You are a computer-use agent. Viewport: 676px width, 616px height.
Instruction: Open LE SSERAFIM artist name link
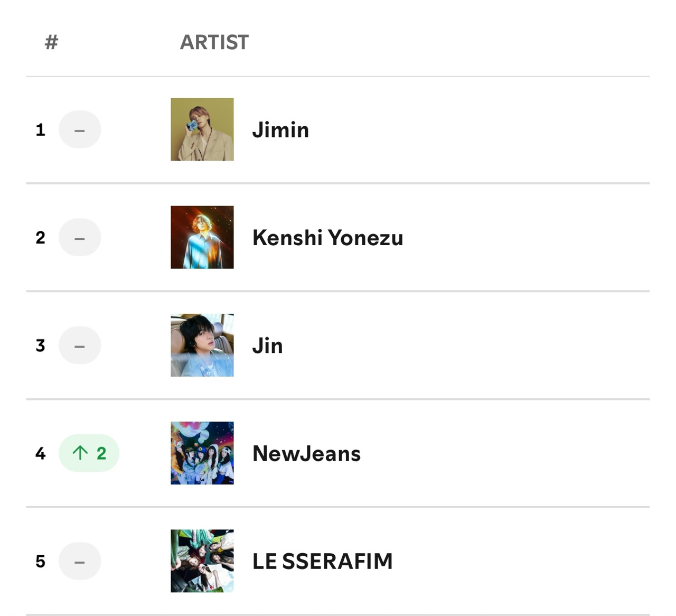322,561
